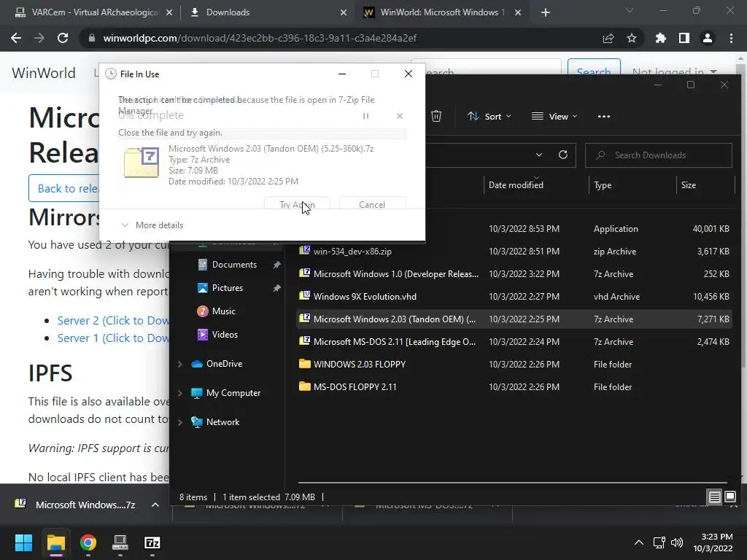Close the VARCem browser tab
747x560 pixels.
click(169, 12)
